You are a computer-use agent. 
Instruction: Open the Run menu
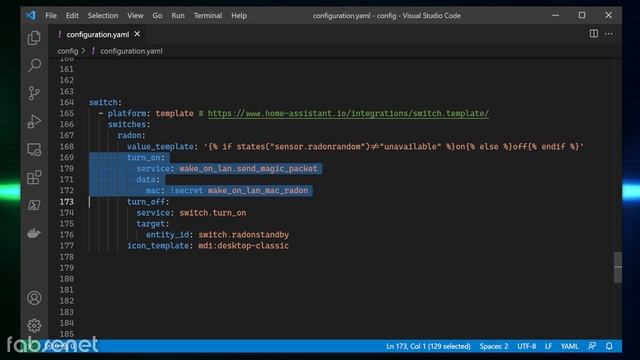(178, 16)
